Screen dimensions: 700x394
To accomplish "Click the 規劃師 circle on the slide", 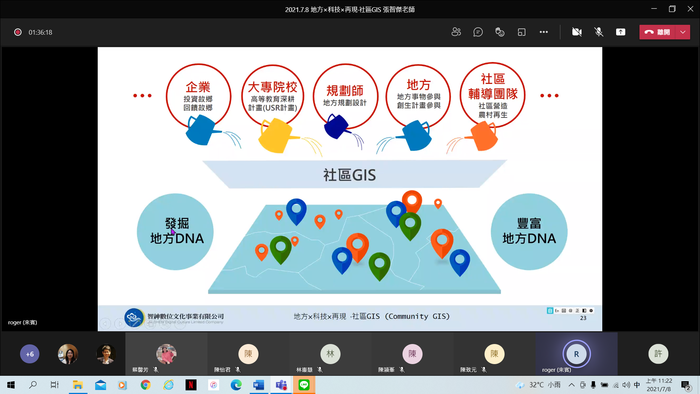I will click(346, 96).
